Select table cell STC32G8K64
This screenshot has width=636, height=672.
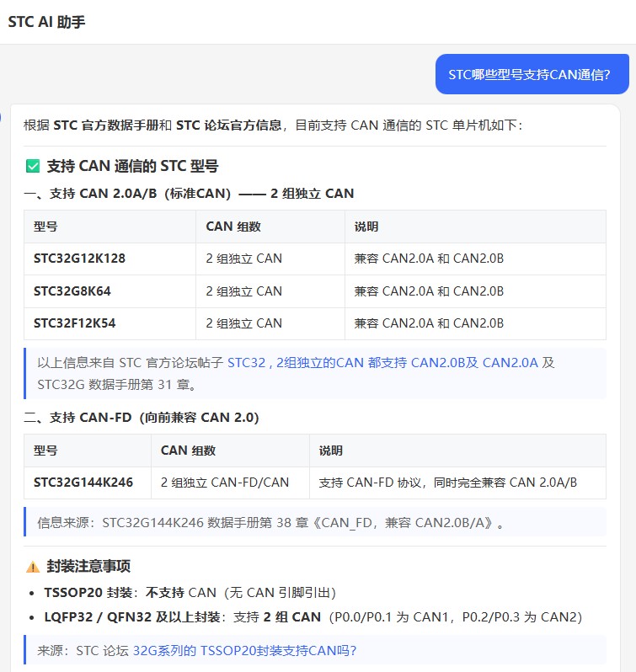(x=110, y=291)
